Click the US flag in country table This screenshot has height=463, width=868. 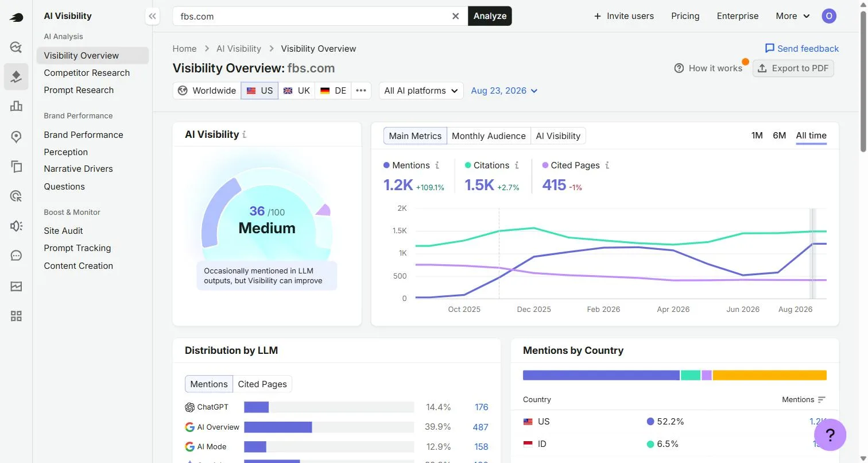point(528,422)
